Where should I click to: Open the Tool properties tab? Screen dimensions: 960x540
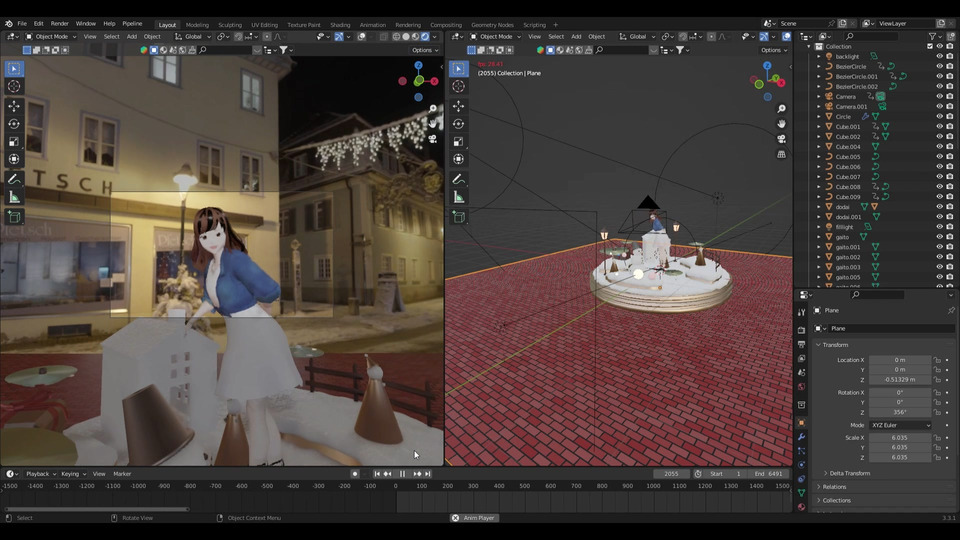click(801, 312)
